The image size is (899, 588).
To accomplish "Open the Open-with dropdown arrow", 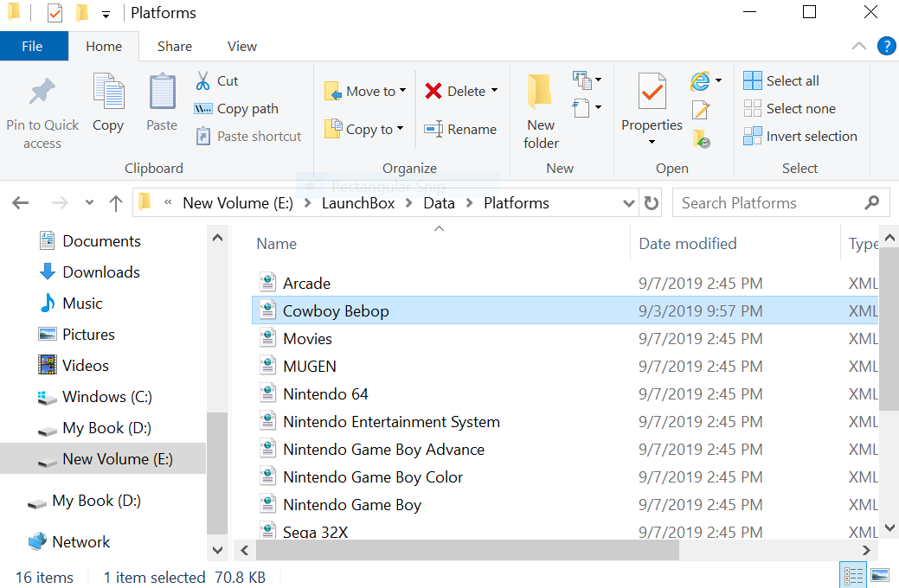I will 718,80.
